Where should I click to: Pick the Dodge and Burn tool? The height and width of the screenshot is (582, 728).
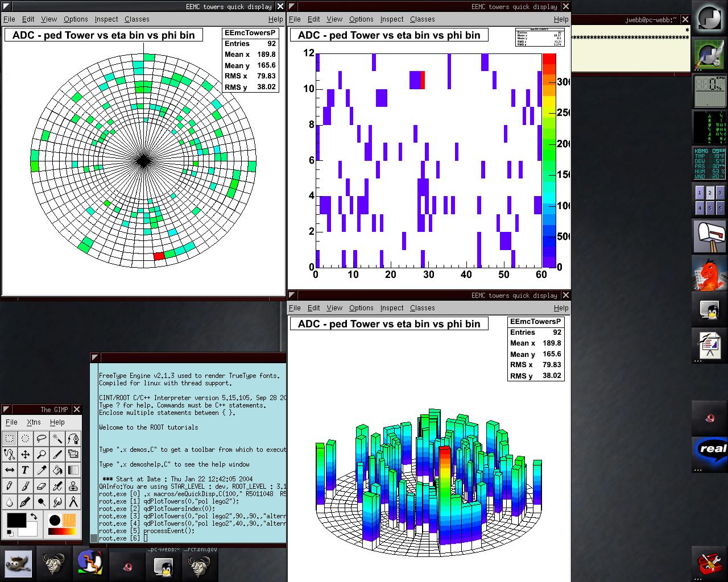42,502
